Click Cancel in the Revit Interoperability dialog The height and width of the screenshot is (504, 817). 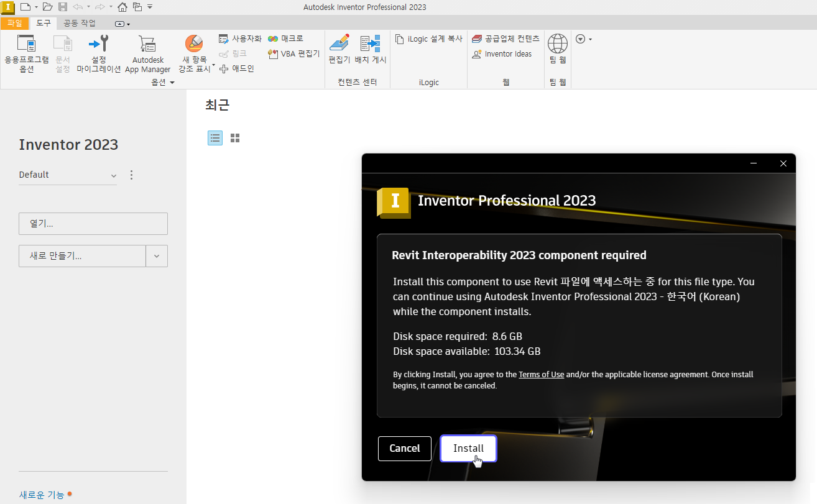pos(405,448)
